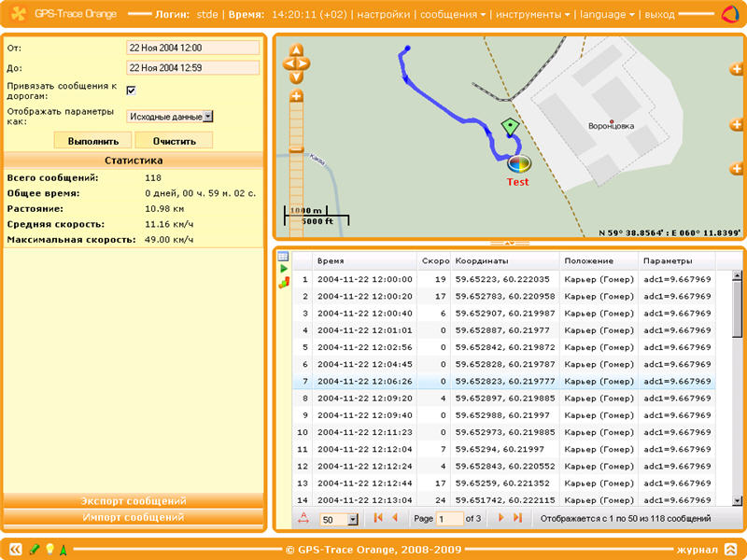This screenshot has height=560, width=747.
Task: Open the сообщения dropdown menu
Action: (x=453, y=15)
